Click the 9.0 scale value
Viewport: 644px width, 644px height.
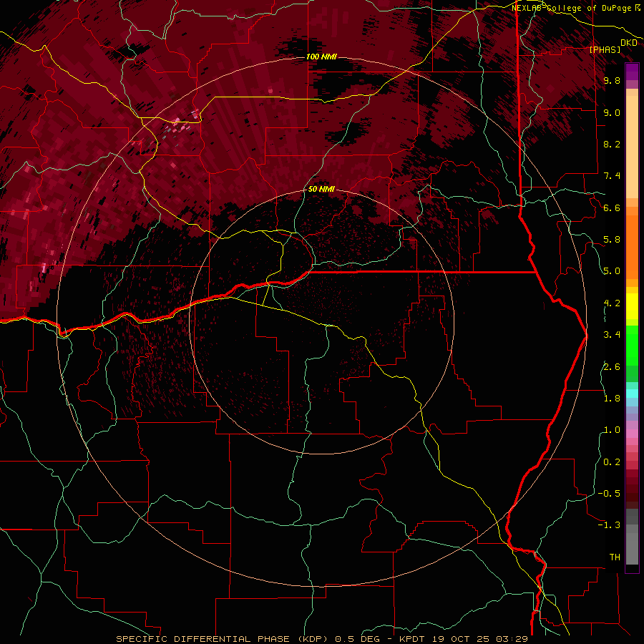(612, 112)
